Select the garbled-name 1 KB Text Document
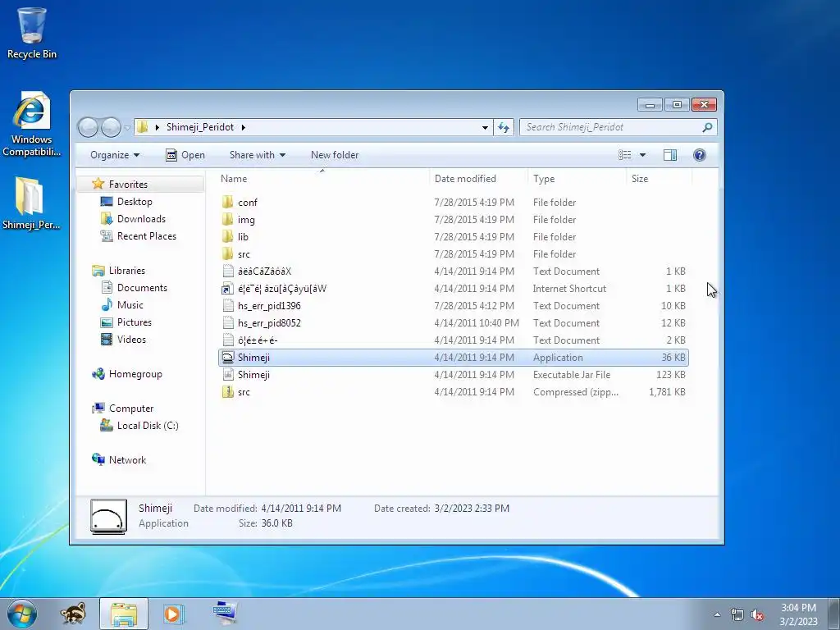This screenshot has height=630, width=840. [453, 271]
